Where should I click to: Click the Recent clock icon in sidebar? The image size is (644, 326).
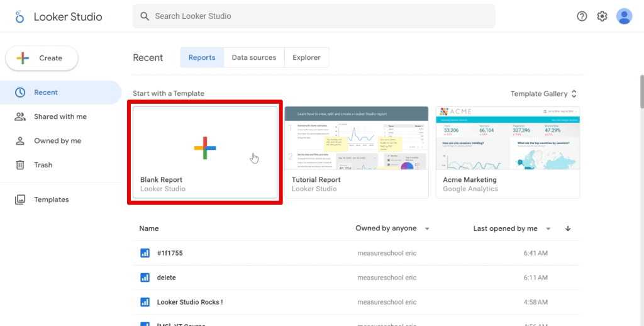tap(19, 93)
